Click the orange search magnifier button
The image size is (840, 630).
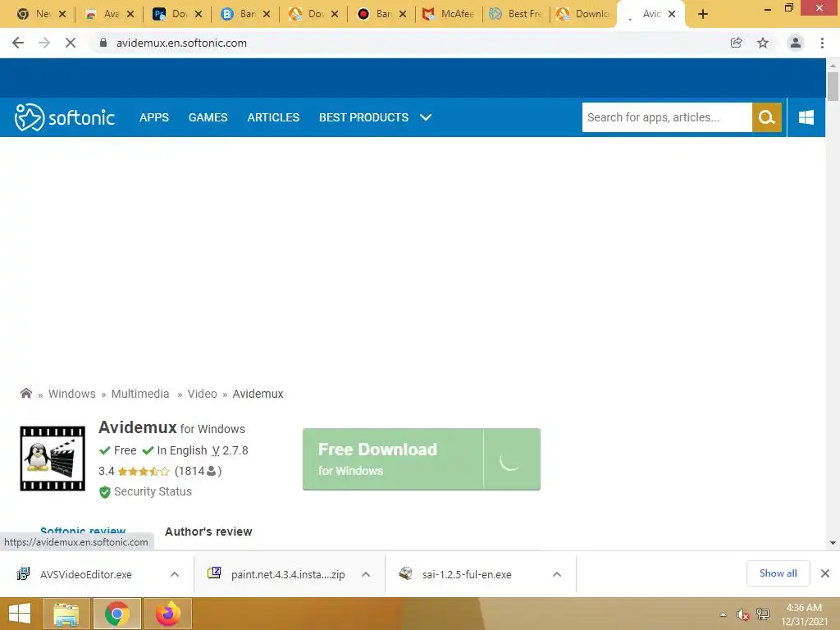click(x=767, y=117)
